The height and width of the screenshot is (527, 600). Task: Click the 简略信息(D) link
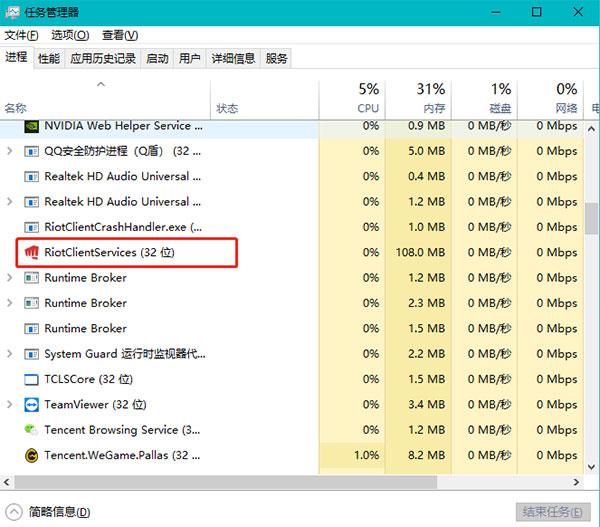pyautogui.click(x=60, y=512)
